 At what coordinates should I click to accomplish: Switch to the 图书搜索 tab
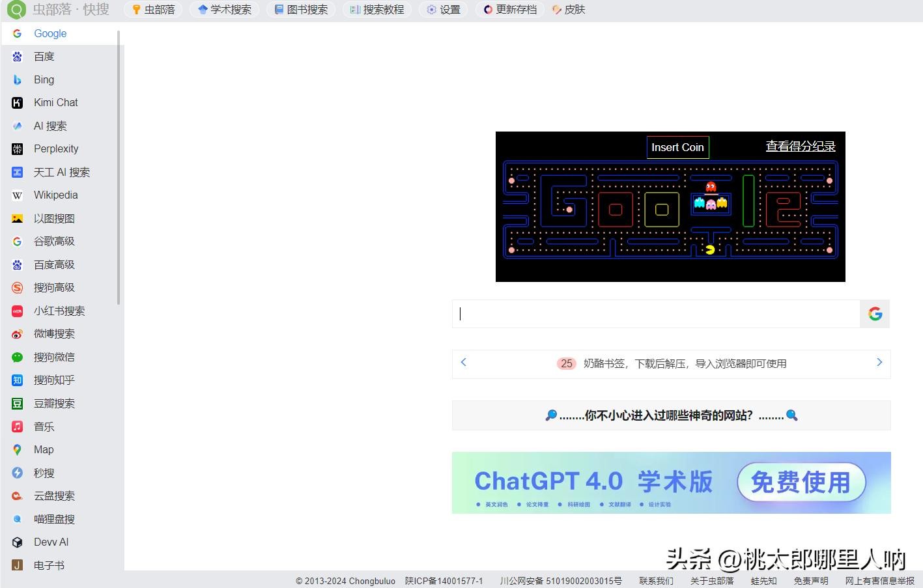pyautogui.click(x=301, y=10)
